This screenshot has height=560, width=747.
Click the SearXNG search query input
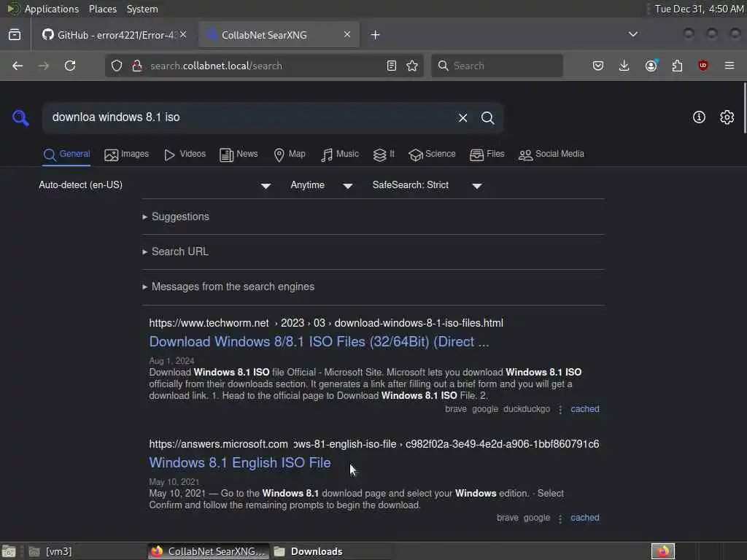(x=248, y=117)
